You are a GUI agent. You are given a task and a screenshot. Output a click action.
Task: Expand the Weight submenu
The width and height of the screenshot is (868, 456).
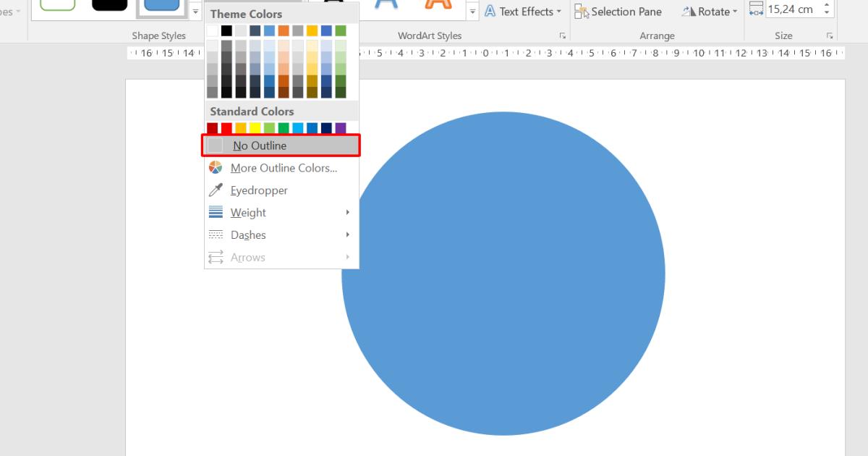click(x=346, y=212)
